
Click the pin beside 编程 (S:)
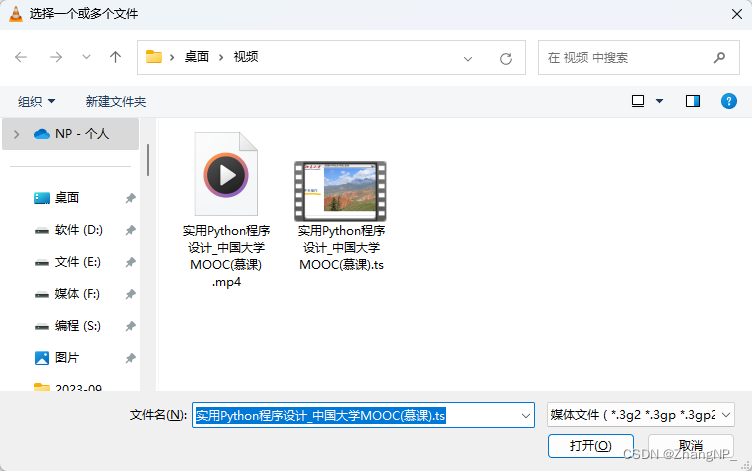130,326
